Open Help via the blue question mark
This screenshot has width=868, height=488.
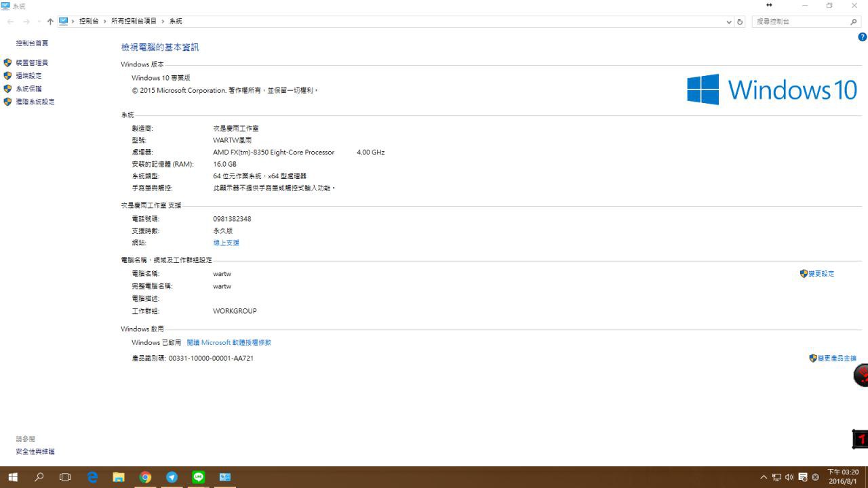pyautogui.click(x=863, y=37)
